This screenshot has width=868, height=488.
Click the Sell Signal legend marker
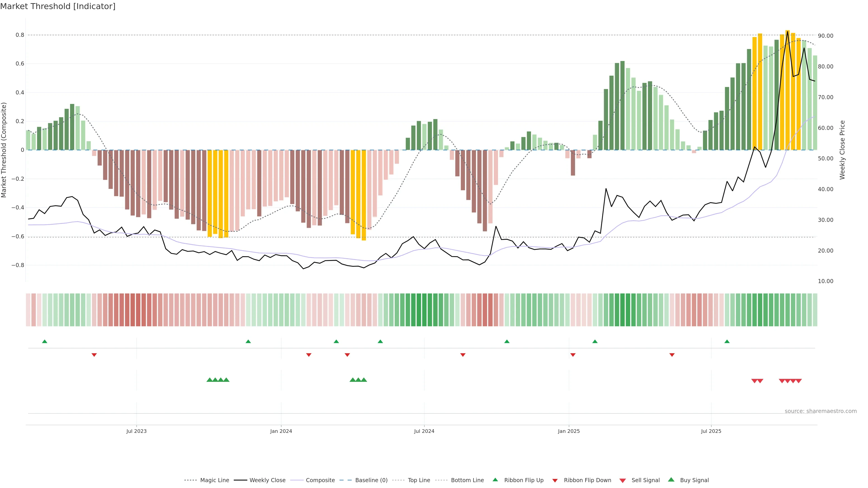623,480
